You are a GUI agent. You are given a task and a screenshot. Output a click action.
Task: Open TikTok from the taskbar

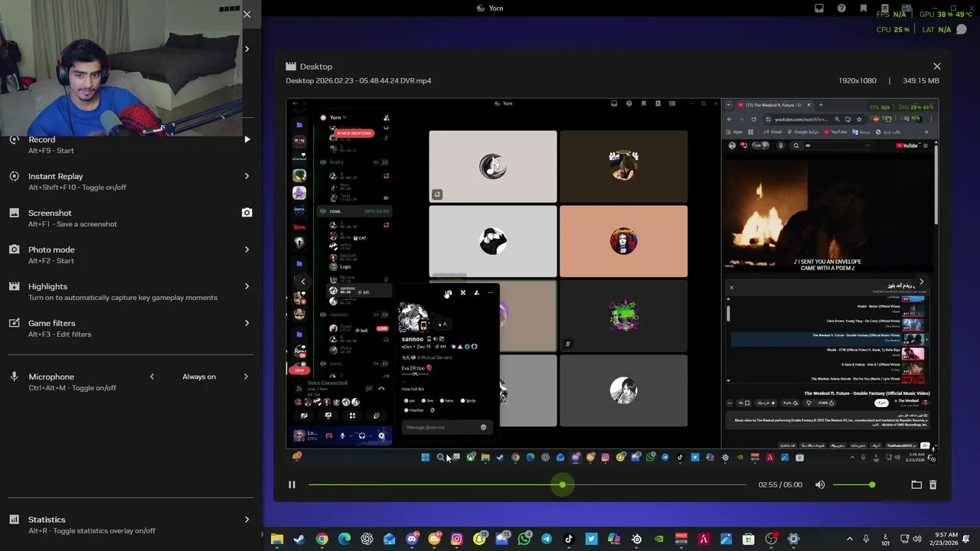point(569,540)
